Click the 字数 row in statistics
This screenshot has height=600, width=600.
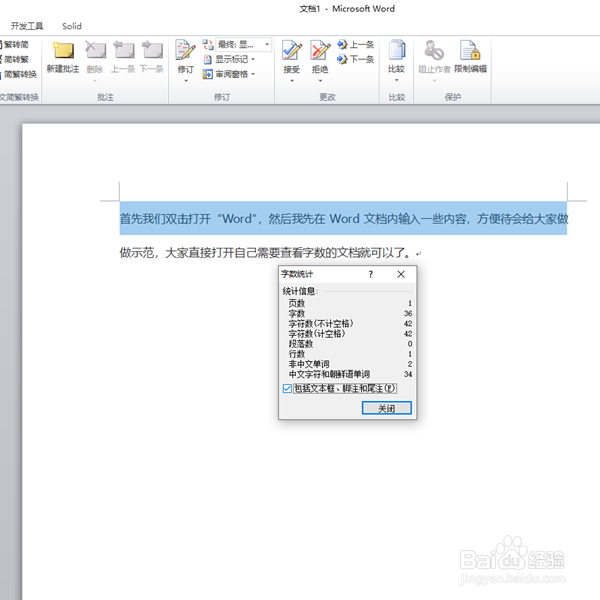point(350,313)
